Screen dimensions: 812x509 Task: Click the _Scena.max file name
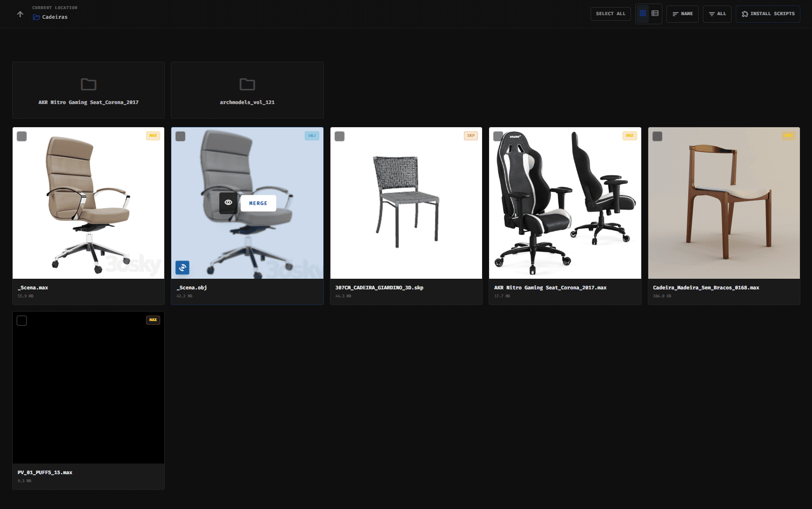click(x=33, y=288)
